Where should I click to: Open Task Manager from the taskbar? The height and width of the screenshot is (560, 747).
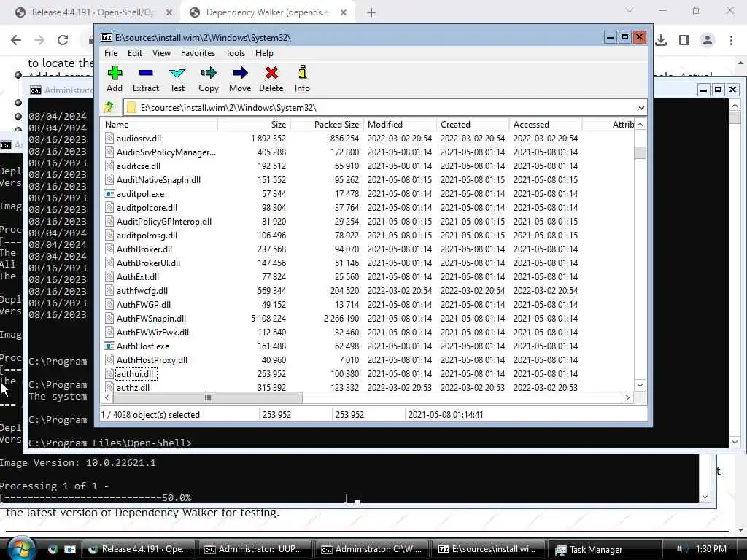click(605, 549)
